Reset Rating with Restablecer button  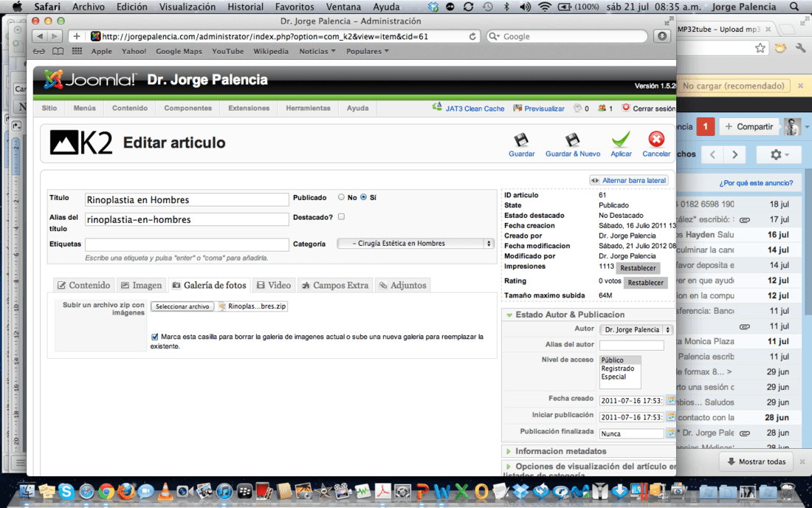pos(645,283)
